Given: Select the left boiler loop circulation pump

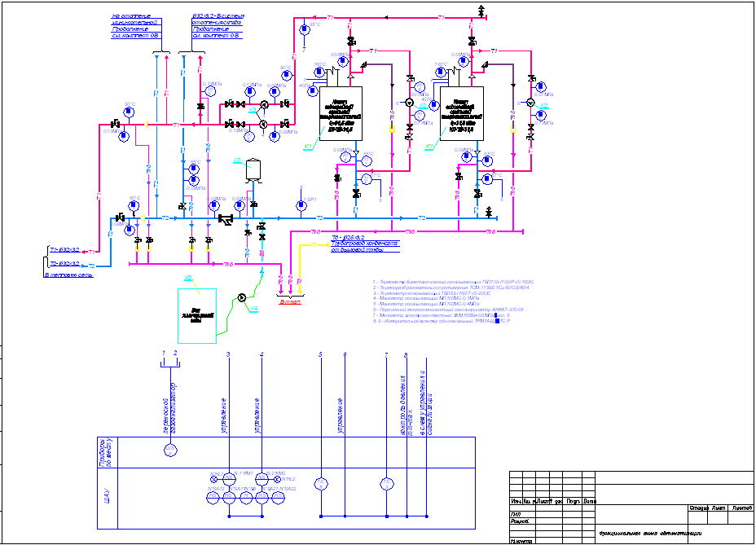Looking at the screenshot, I should tap(409, 103).
